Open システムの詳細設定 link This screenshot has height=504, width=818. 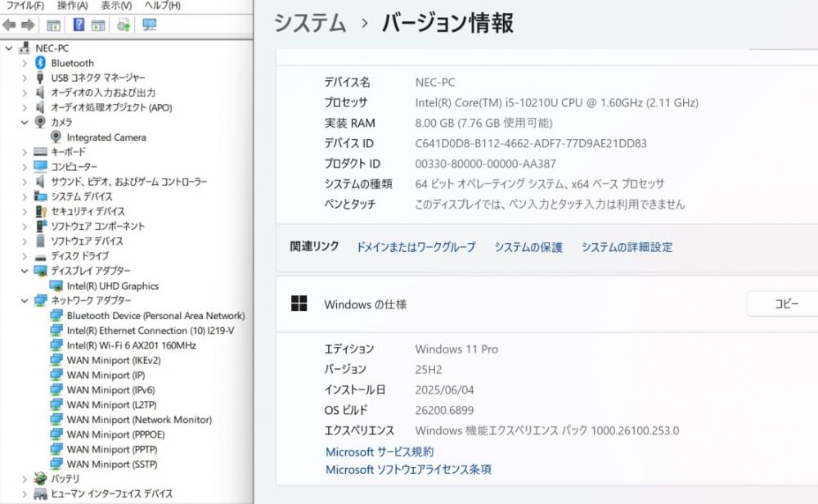click(627, 247)
